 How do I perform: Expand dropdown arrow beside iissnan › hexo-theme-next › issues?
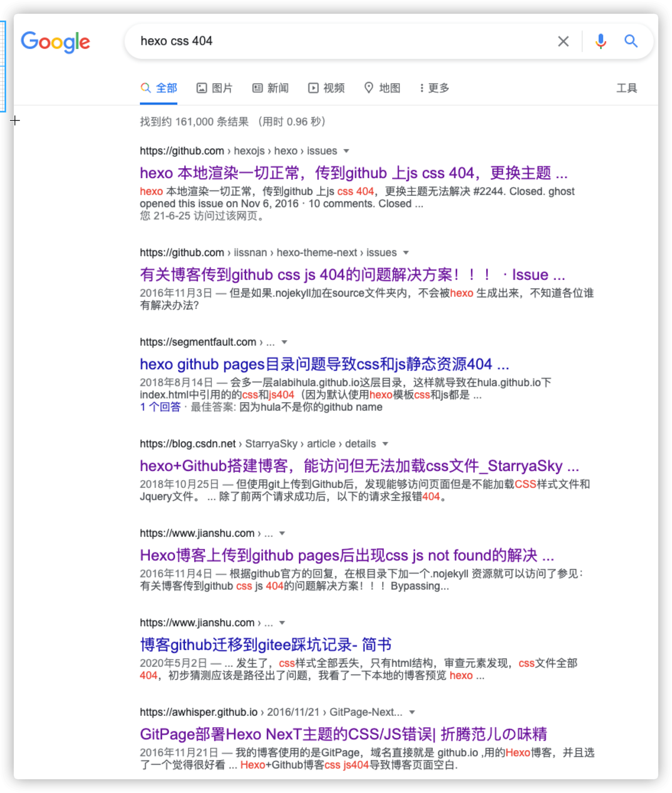406,253
